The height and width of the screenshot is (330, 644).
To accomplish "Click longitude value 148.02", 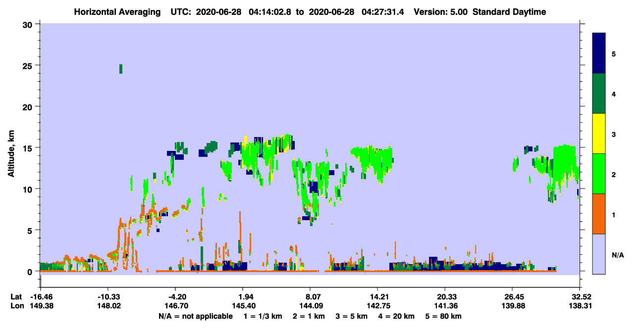I will pyautogui.click(x=107, y=306).
